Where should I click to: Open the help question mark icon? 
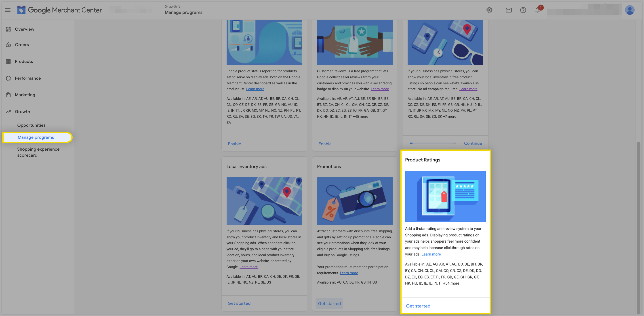tap(523, 10)
